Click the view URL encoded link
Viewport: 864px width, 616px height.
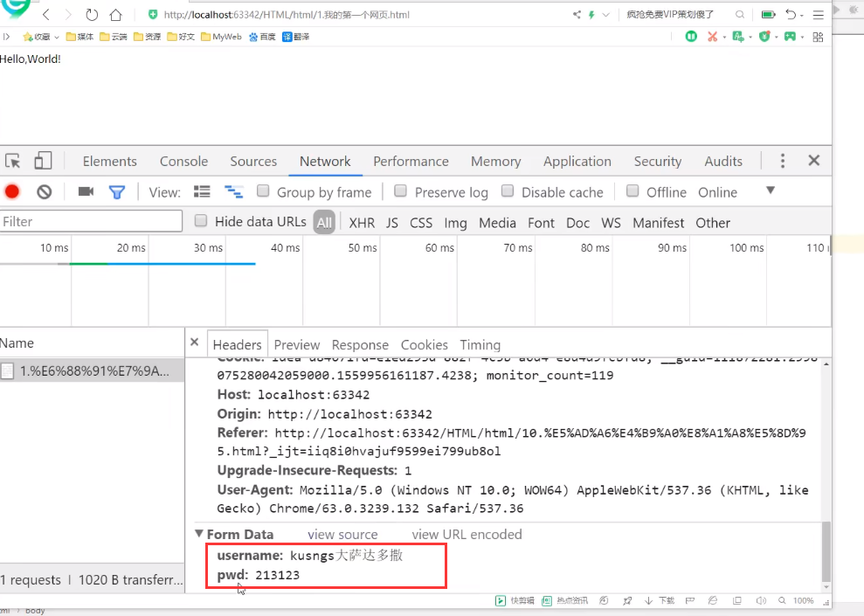point(467,535)
